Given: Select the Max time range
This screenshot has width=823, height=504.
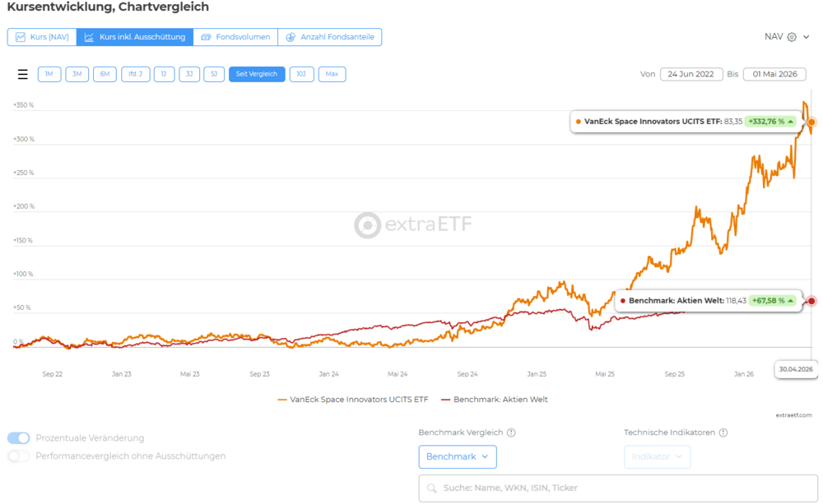Looking at the screenshot, I should point(332,74).
